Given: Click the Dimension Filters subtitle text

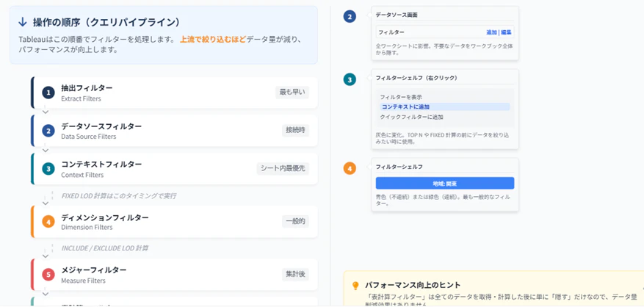Looking at the screenshot, I should pos(87,227).
